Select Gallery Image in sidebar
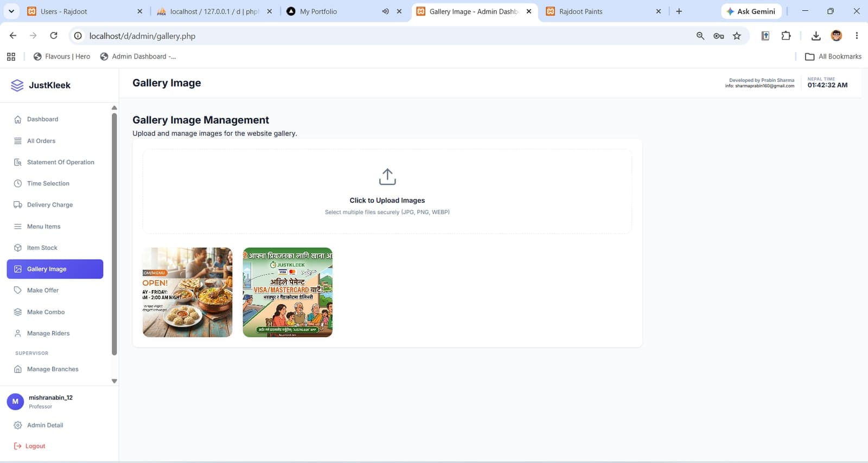The height and width of the screenshot is (463, 868). click(55, 269)
